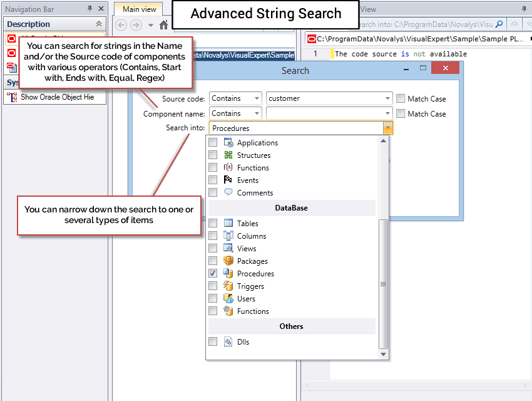Viewport: 532px width, 401px height.
Task: Enable Match Case for Source code
Action: pos(401,98)
